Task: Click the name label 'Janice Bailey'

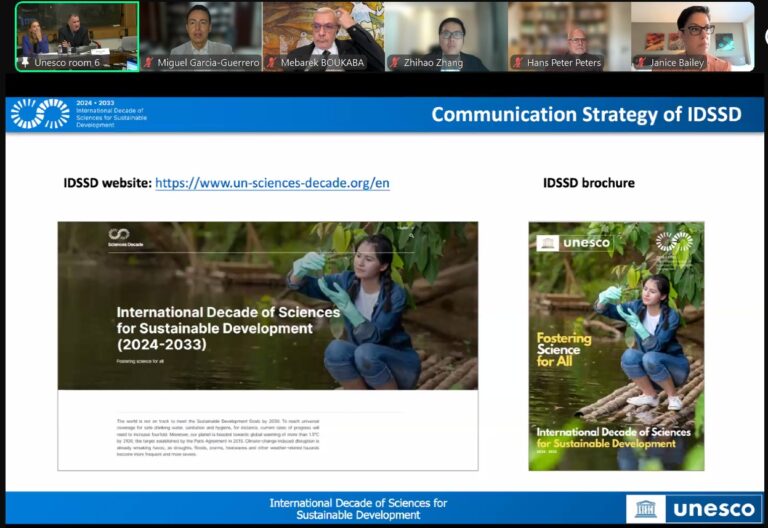Action: point(676,63)
